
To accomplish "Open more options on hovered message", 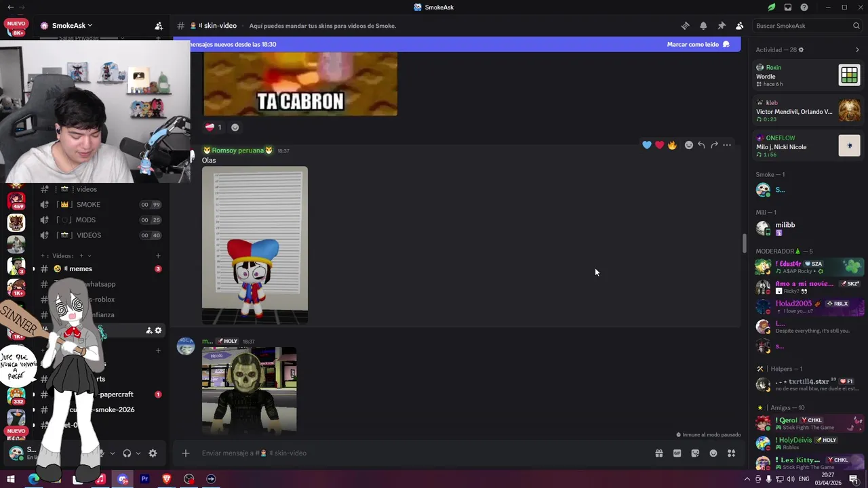I will pos(727,145).
